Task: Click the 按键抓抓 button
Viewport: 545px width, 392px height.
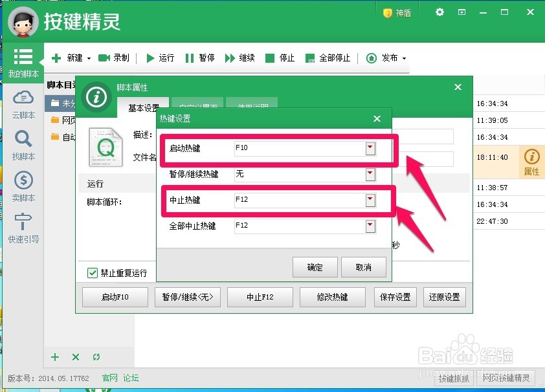Action: (x=454, y=378)
